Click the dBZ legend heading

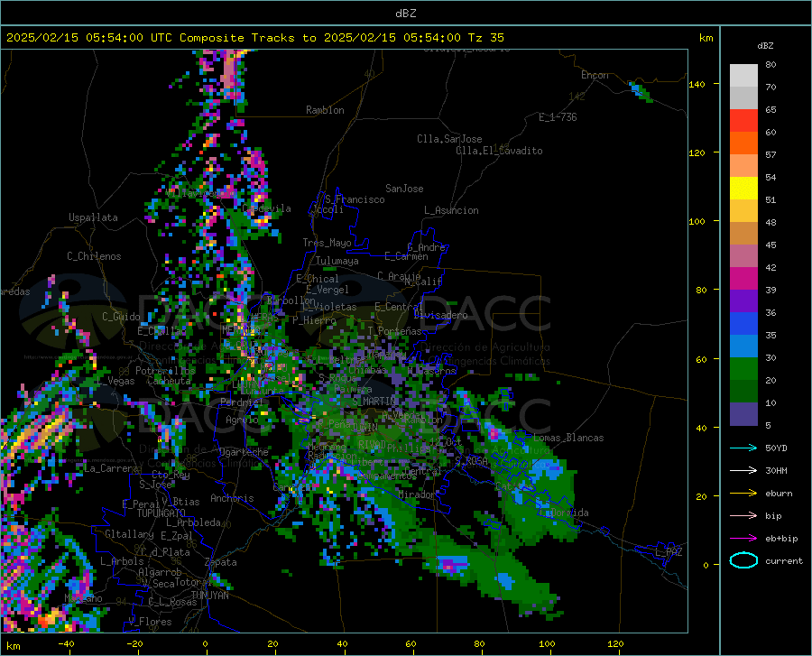765,45
